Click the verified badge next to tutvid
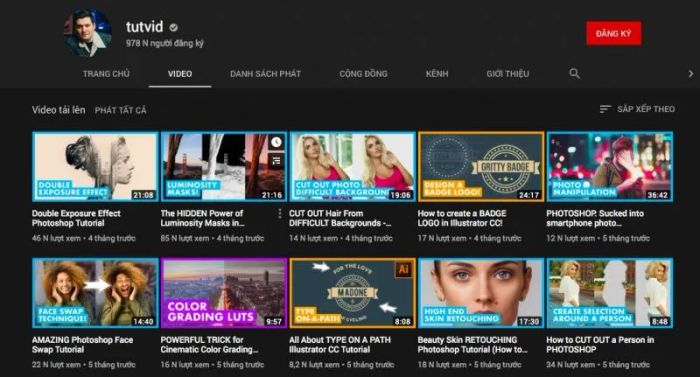700x377 pixels. 174,28
